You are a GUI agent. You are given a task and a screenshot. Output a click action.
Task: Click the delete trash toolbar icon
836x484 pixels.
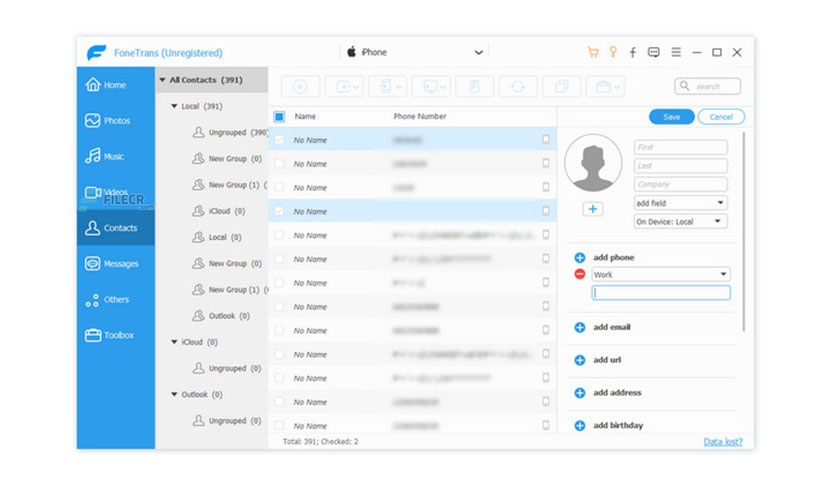tap(474, 86)
